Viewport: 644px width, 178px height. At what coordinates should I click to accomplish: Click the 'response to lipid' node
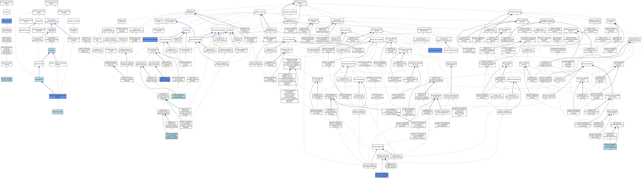(x=97, y=39)
